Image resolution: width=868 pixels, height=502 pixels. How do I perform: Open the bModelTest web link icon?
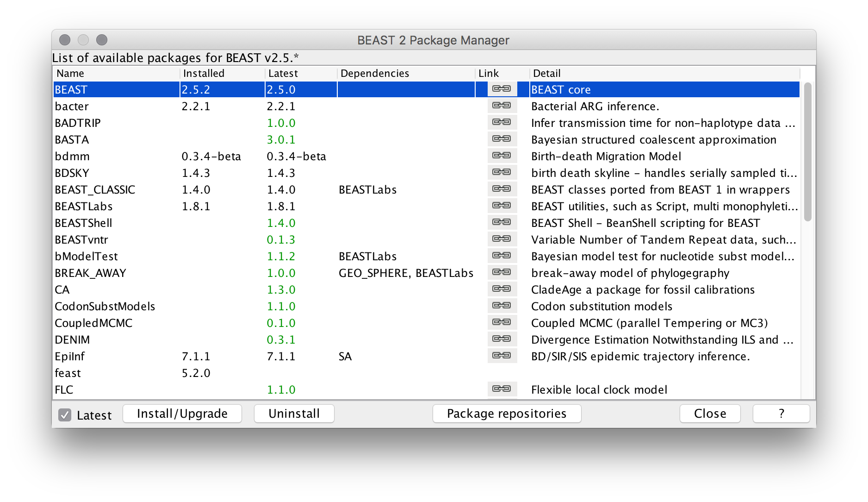click(502, 256)
